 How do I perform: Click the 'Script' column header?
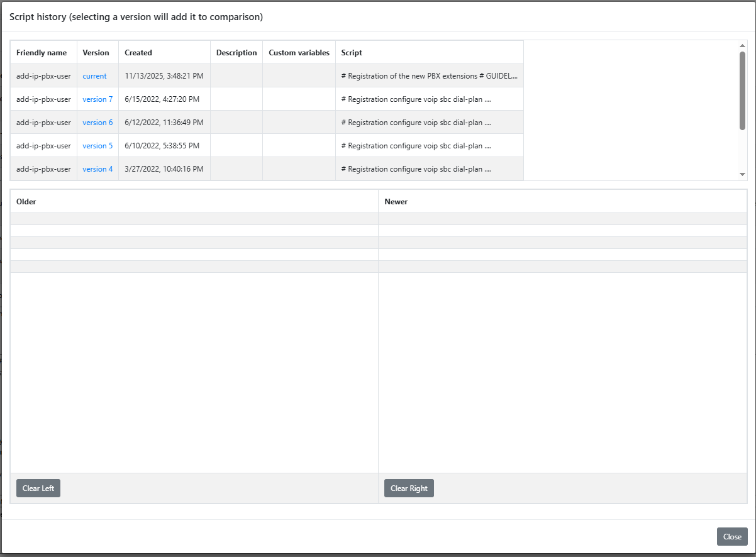352,53
